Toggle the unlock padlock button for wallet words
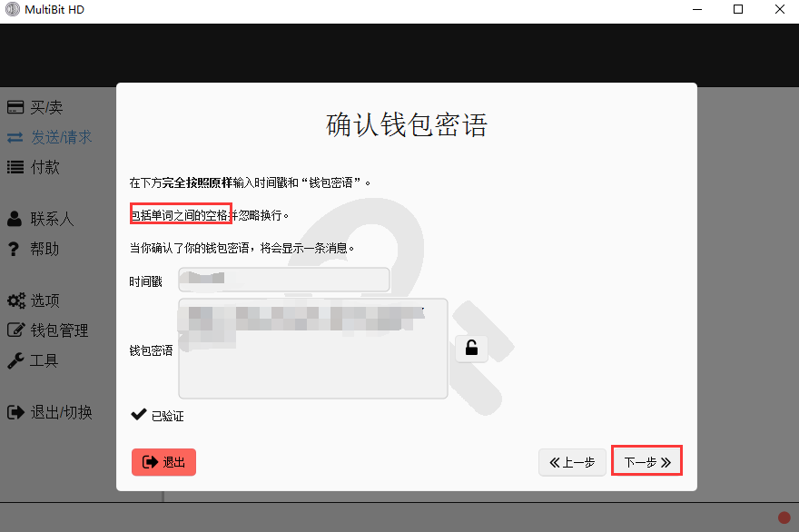The width and height of the screenshot is (799, 532). (471, 349)
